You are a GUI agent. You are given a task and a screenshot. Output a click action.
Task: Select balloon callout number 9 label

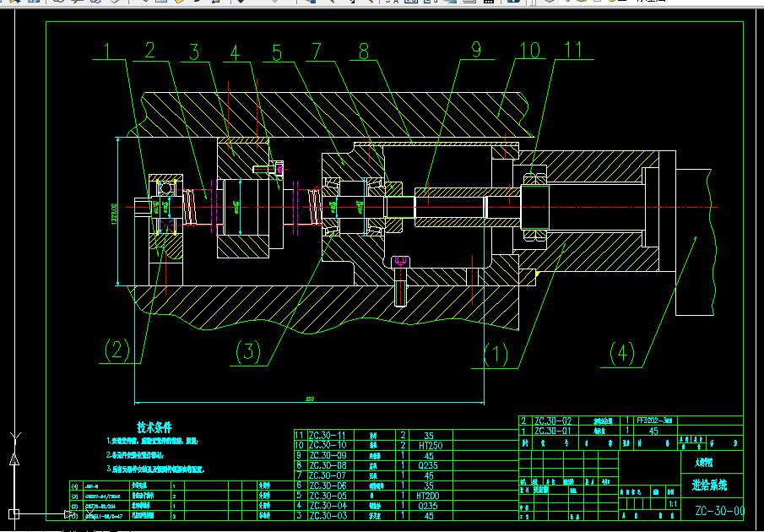(x=476, y=50)
